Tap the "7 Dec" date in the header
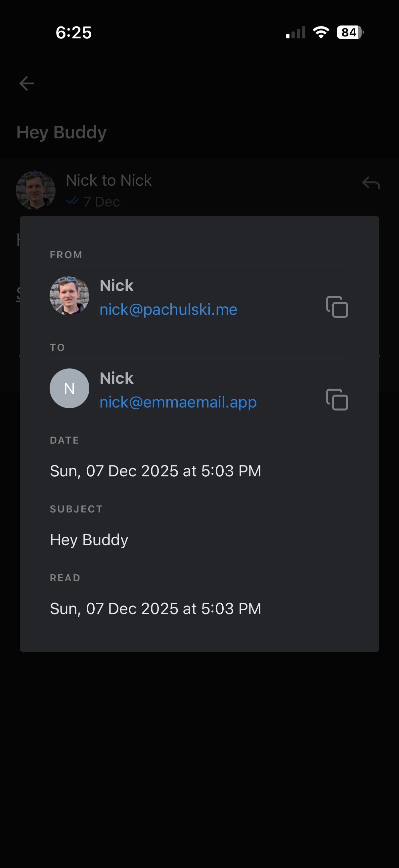The image size is (399, 868). pos(102,202)
